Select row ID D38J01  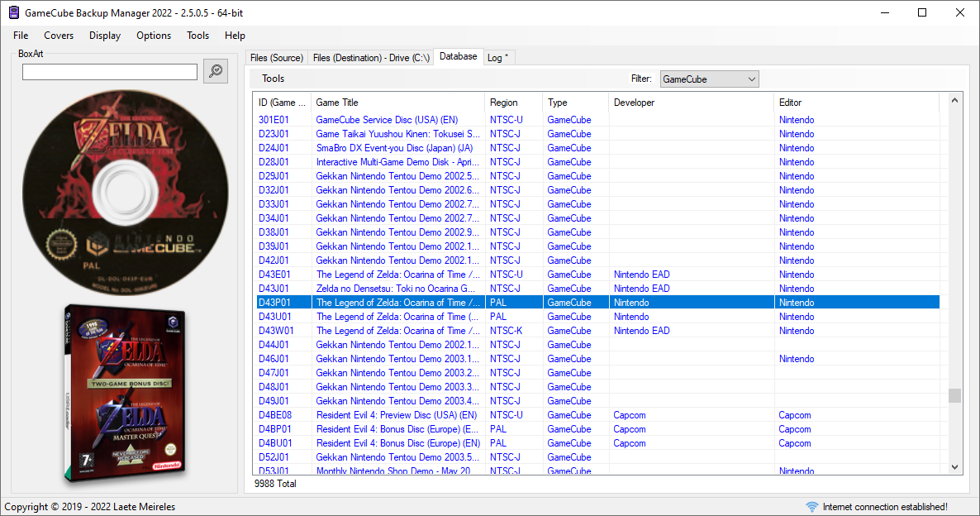point(274,232)
